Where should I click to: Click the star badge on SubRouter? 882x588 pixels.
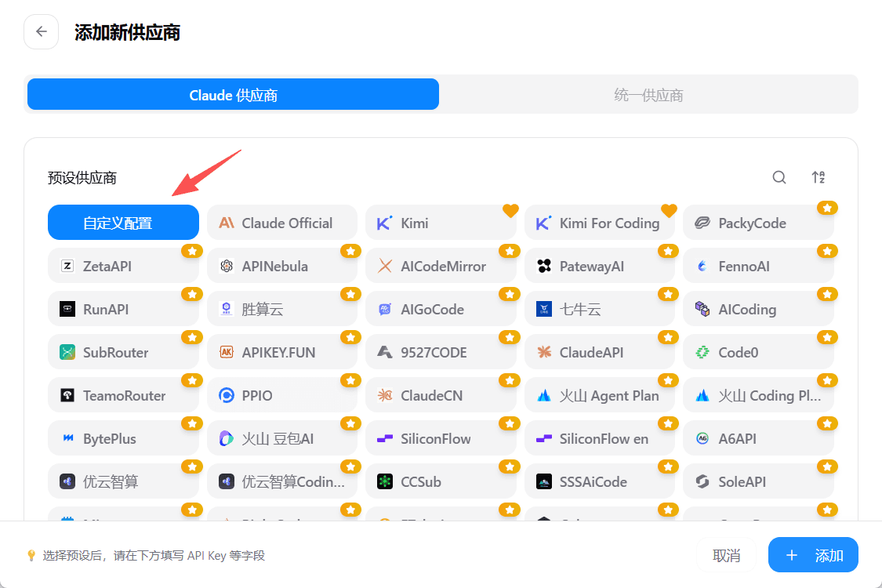click(192, 338)
